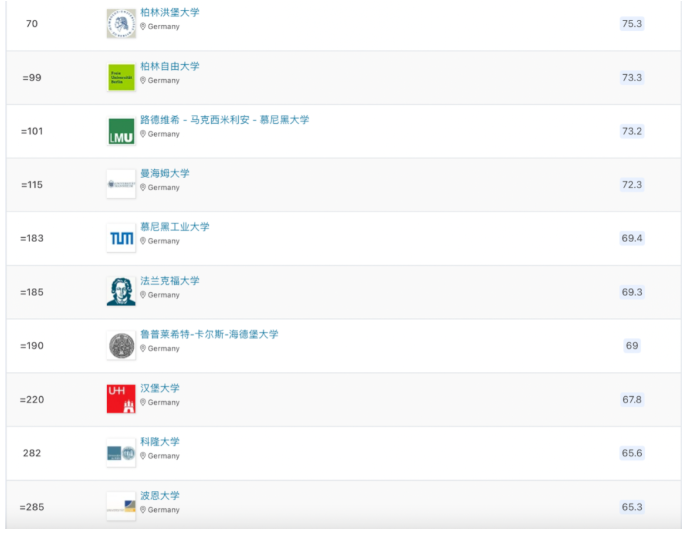689x534 pixels.
Task: Click the green Freie Universität Berlin logo
Action: (x=121, y=77)
